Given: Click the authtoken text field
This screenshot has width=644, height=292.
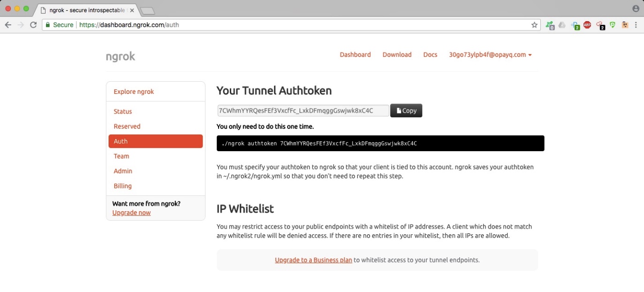Looking at the screenshot, I should coord(303,110).
